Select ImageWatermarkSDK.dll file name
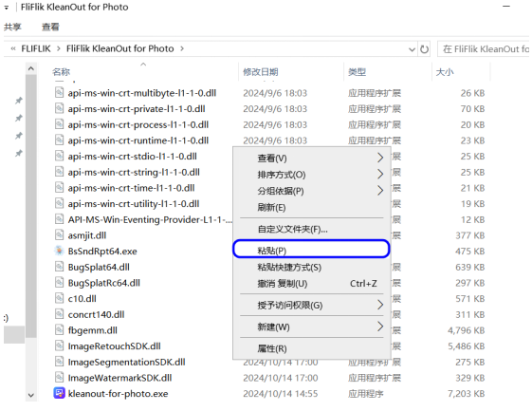 [119, 378]
